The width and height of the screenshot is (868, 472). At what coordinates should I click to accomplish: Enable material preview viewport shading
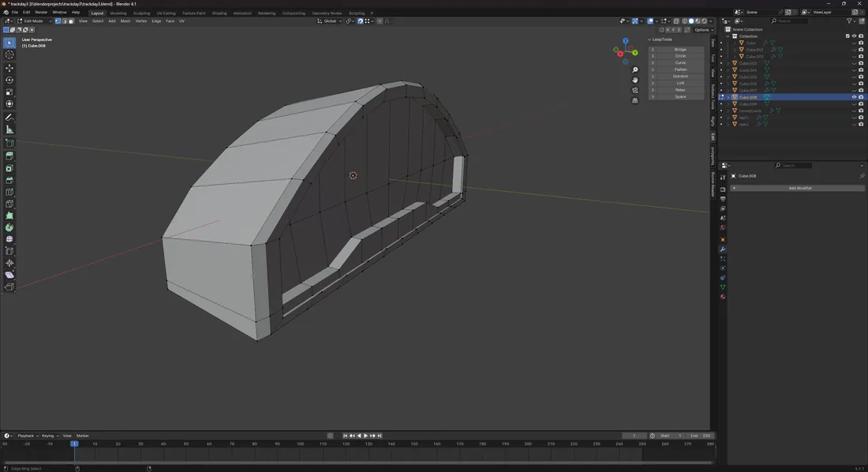point(698,21)
